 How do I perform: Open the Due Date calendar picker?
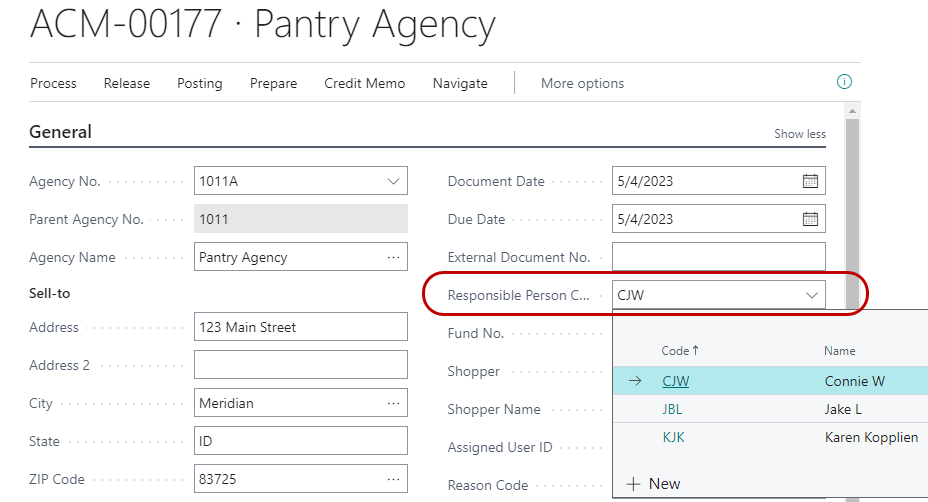(810, 219)
